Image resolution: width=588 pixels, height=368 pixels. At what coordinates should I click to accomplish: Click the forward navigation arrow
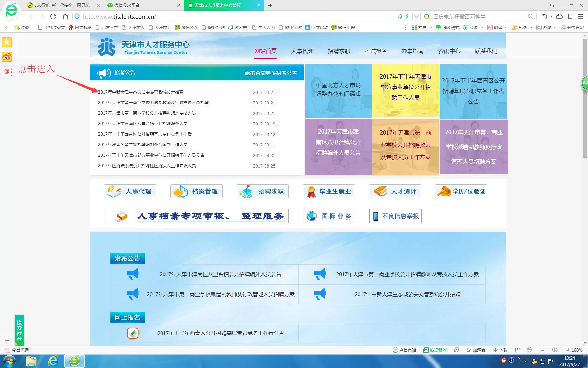pos(42,16)
